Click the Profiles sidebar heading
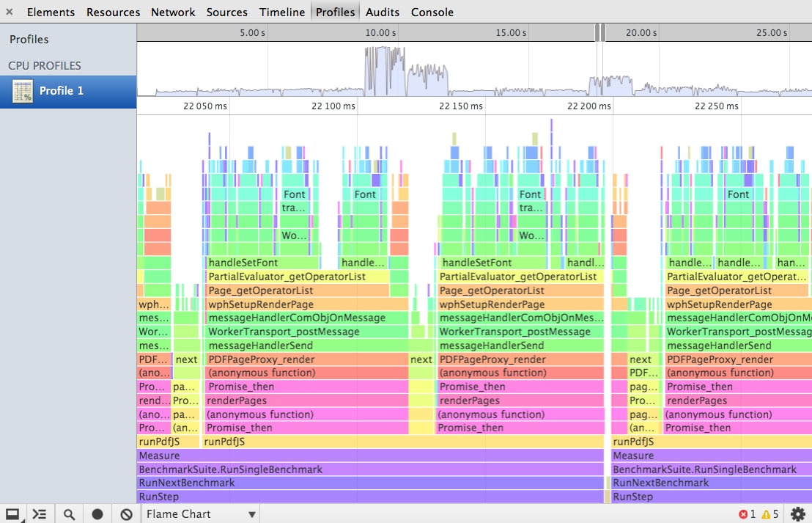This screenshot has height=523, width=812. (x=29, y=40)
